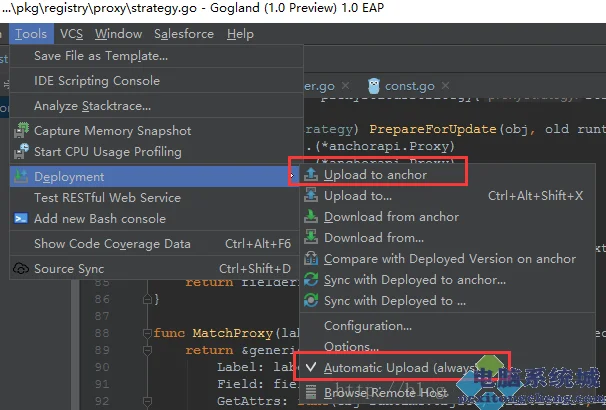Click the const.go gopher file icon
This screenshot has width=606, height=410.
(374, 86)
